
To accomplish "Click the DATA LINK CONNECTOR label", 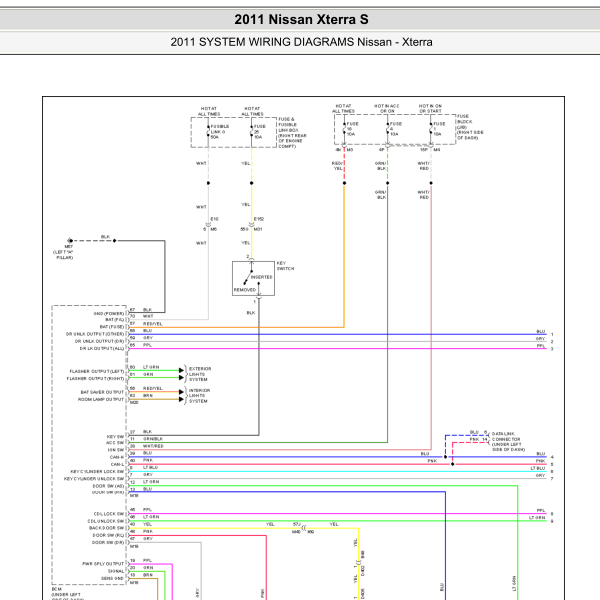I will (x=508, y=442).
